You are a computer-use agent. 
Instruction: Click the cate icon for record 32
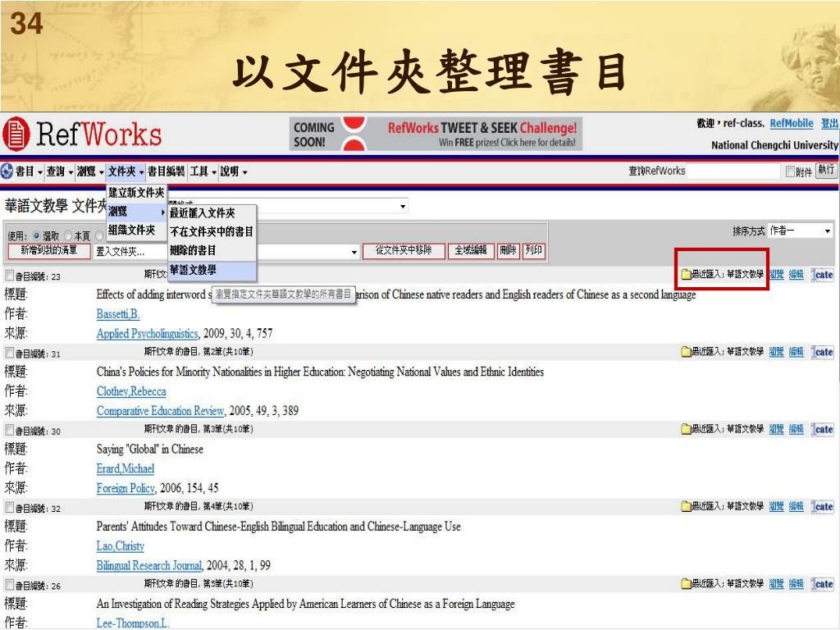click(822, 506)
